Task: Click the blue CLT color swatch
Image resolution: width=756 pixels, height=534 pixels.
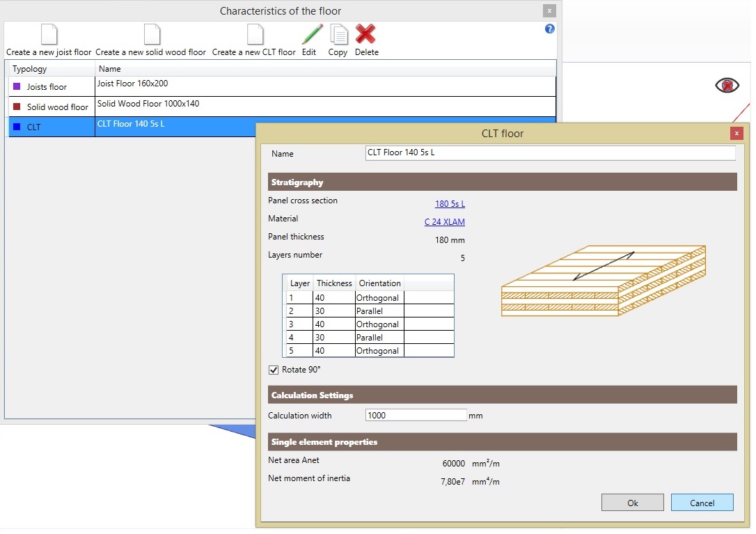Action: [17, 127]
